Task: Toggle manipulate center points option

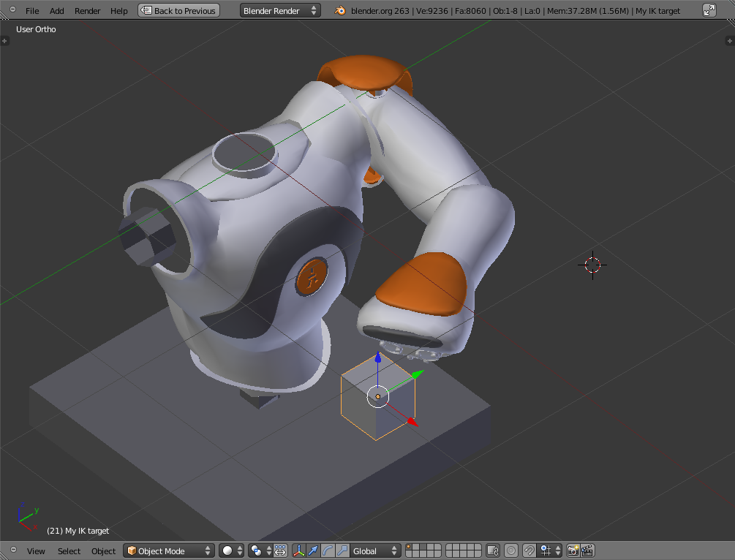Action: pos(280,550)
